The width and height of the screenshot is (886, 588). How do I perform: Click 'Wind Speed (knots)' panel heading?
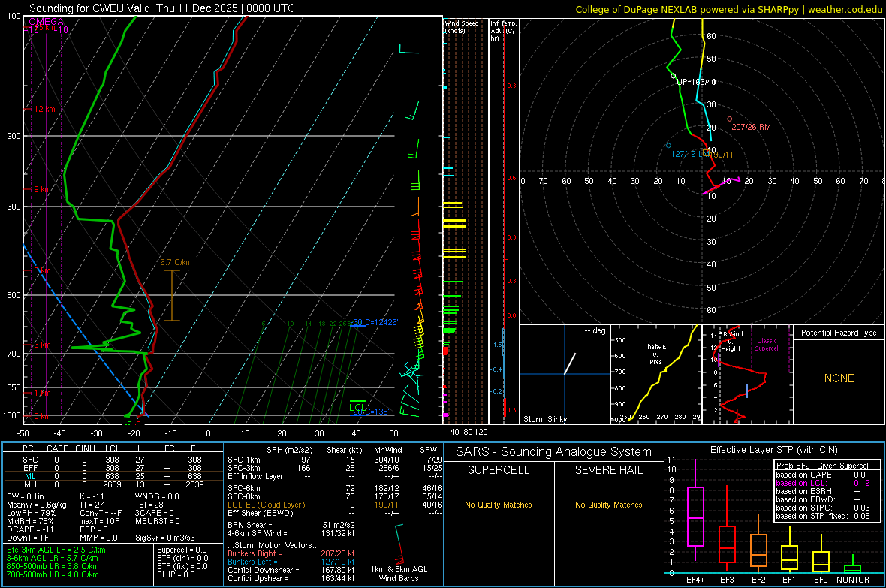click(x=462, y=26)
